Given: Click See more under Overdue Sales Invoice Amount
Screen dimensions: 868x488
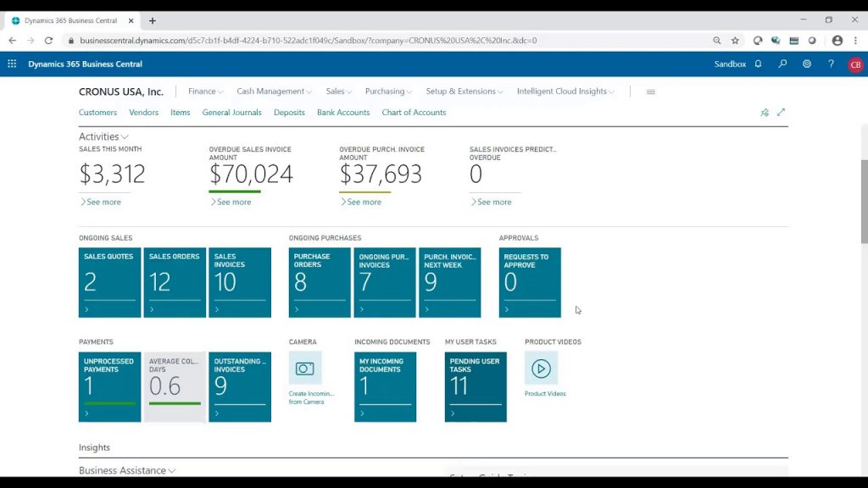Looking at the screenshot, I should [231, 202].
